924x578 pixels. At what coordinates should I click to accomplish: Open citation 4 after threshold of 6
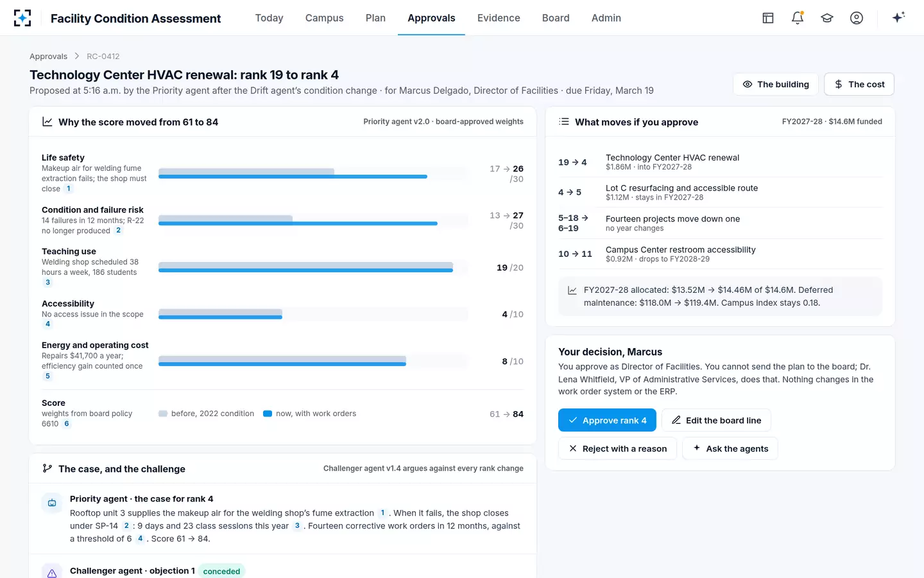[140, 539]
